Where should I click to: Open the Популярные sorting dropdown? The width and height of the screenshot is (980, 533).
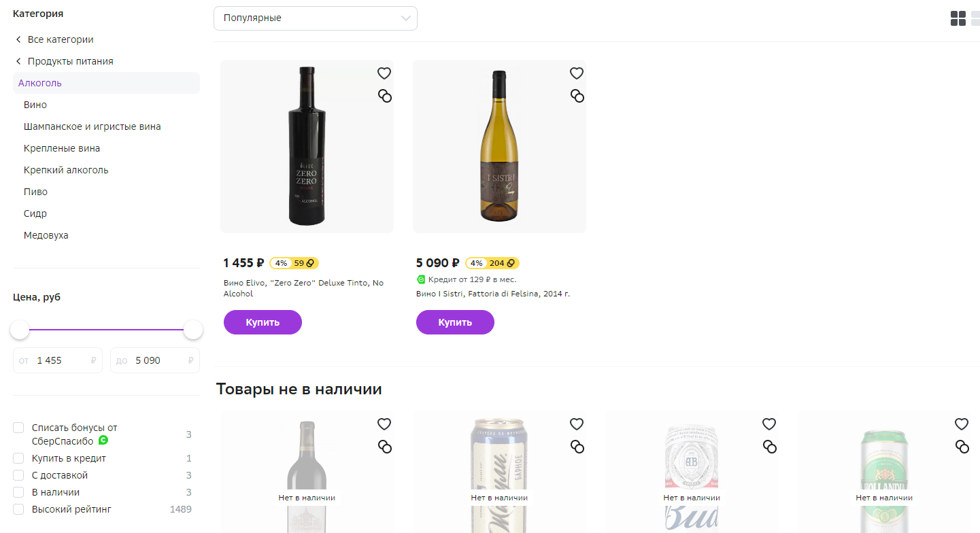coord(316,18)
